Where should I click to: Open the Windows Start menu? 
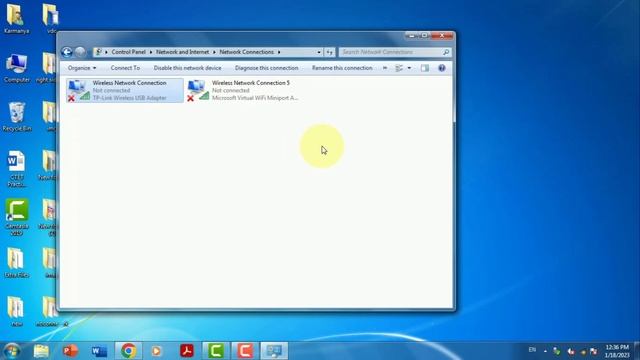11,351
